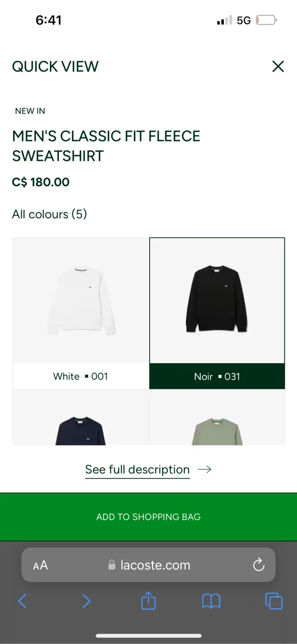Tap the back navigation arrow
The image size is (297, 644).
tap(22, 601)
